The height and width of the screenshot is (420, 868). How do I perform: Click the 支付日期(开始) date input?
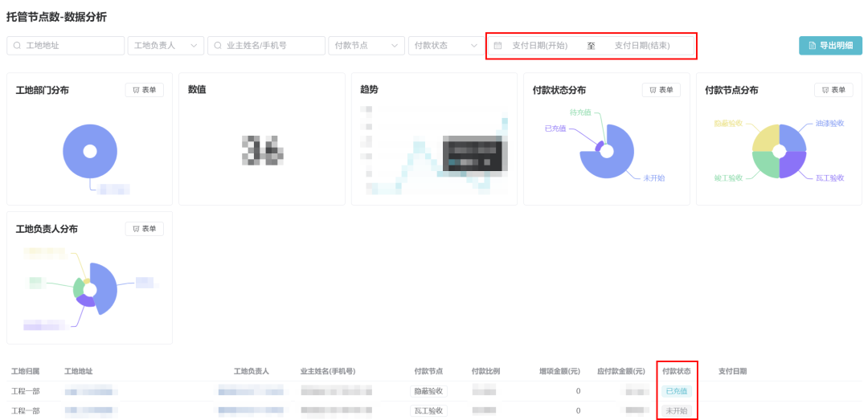(x=539, y=46)
